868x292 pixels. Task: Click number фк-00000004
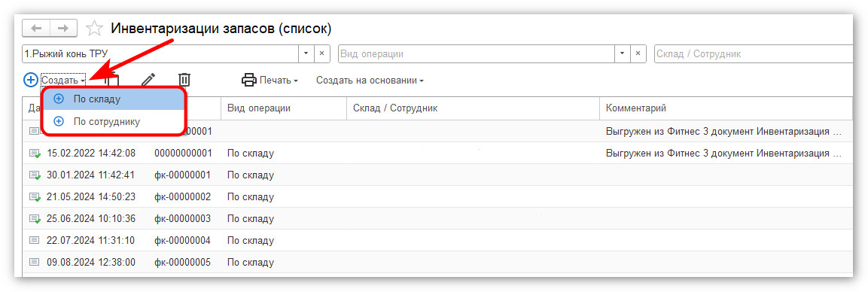click(183, 241)
